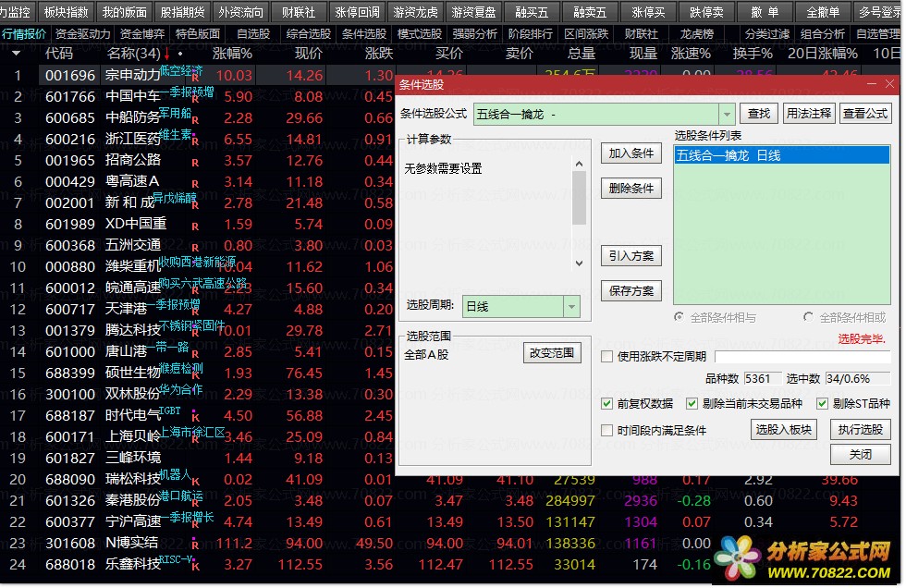Switch to the 组合分析 tab
This screenshot has width=906, height=588.
823,34
